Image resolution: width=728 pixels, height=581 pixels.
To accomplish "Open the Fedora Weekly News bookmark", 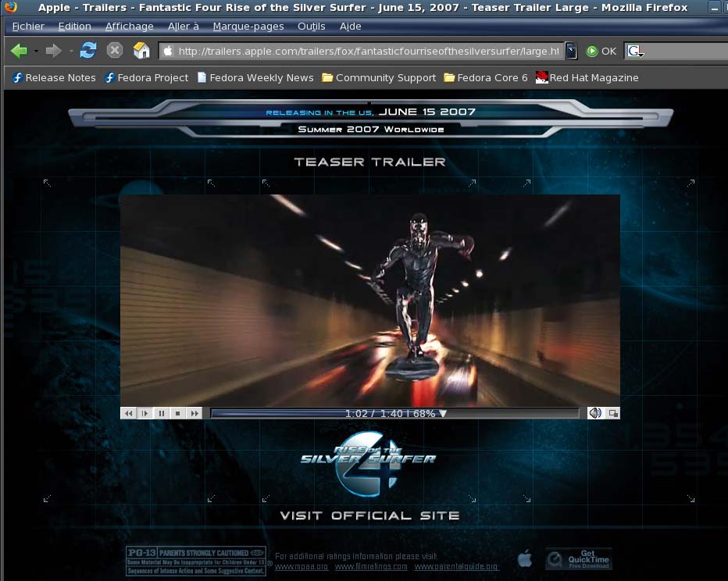I will point(255,77).
